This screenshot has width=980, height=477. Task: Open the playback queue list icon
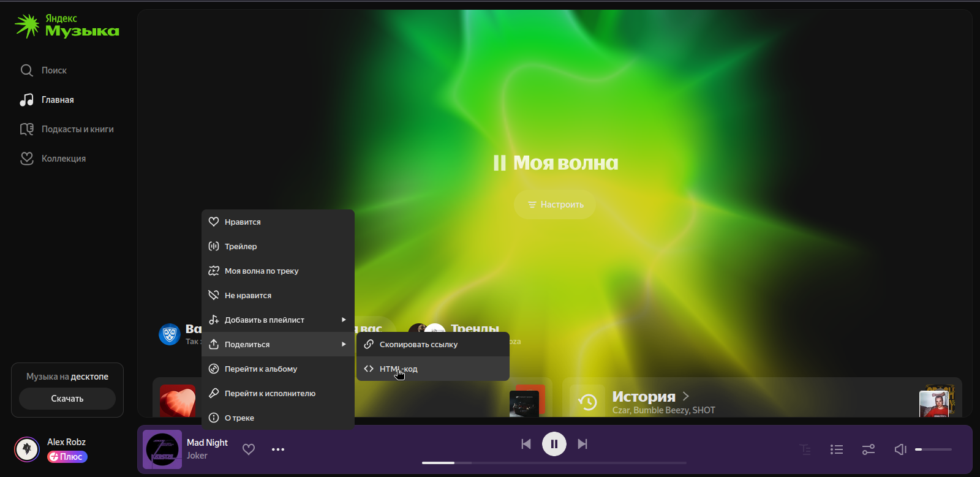click(x=837, y=449)
